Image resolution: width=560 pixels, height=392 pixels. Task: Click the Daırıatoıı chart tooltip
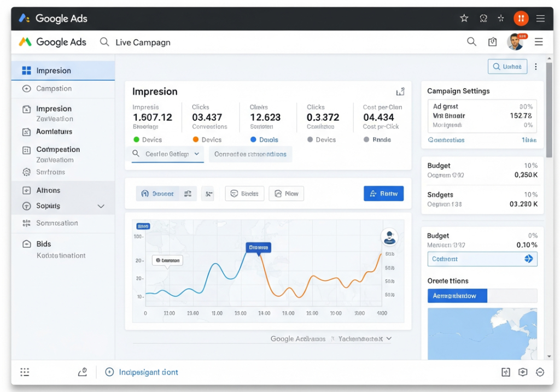167,260
